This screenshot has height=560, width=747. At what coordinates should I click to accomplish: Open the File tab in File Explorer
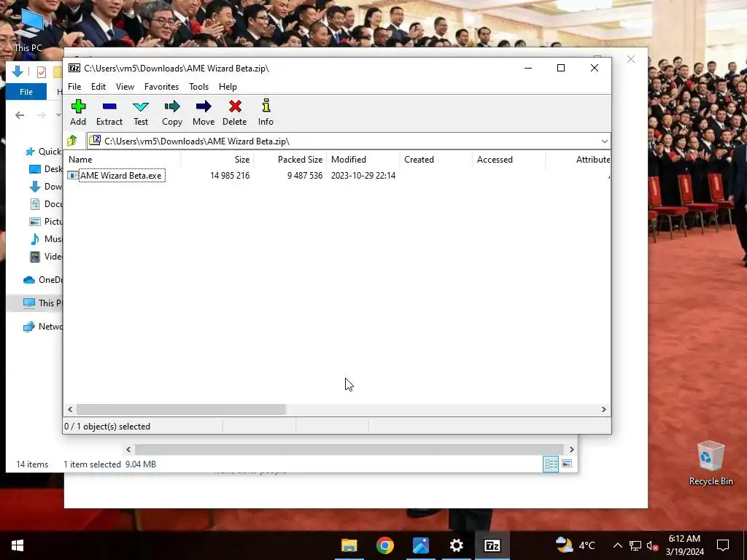click(26, 92)
